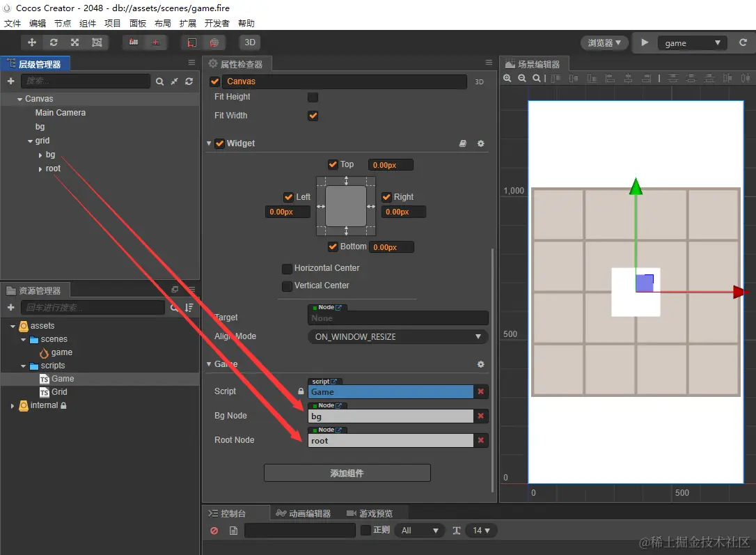Open the ON_WINDOW_RESIZE align mode dropdown
This screenshot has height=555, width=756.
point(397,336)
